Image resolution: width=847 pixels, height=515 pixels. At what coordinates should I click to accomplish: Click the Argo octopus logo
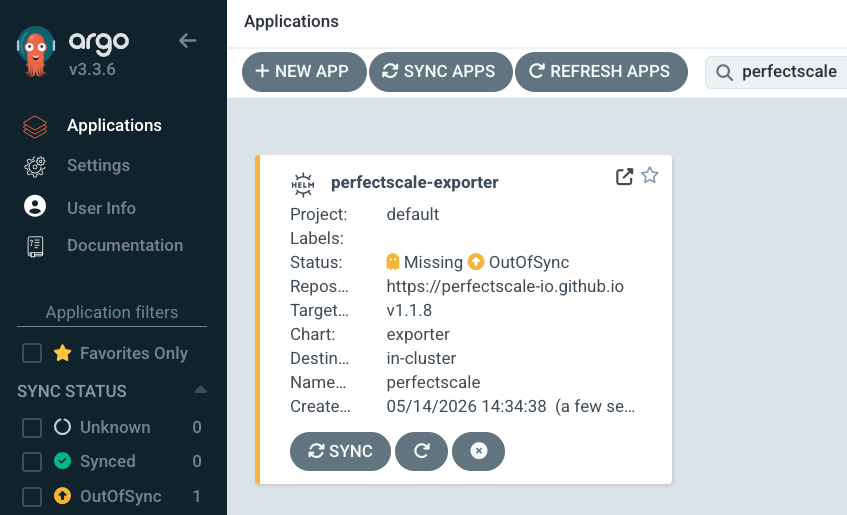pos(36,51)
